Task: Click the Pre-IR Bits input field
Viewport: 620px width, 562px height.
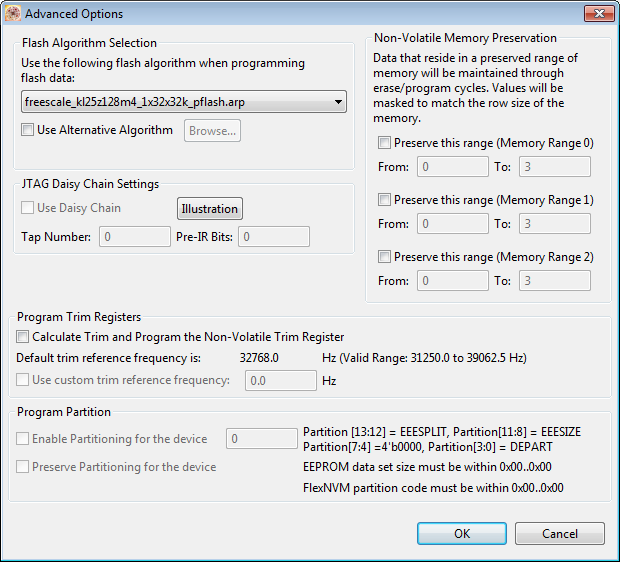Action: [273, 237]
